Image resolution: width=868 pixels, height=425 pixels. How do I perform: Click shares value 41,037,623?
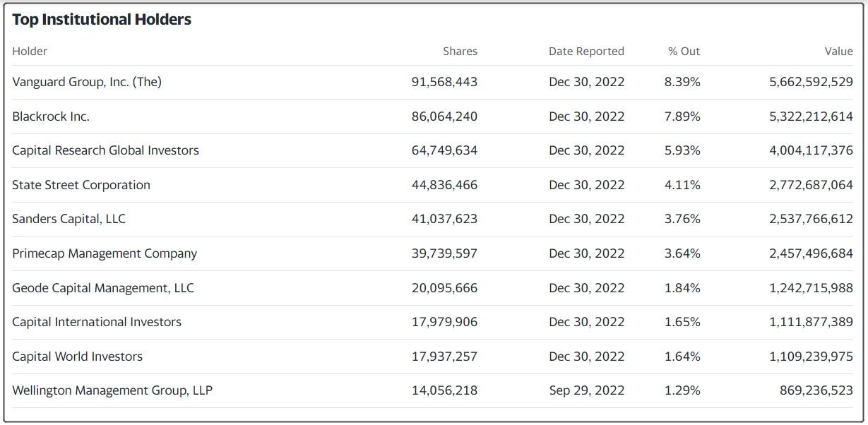tap(444, 219)
